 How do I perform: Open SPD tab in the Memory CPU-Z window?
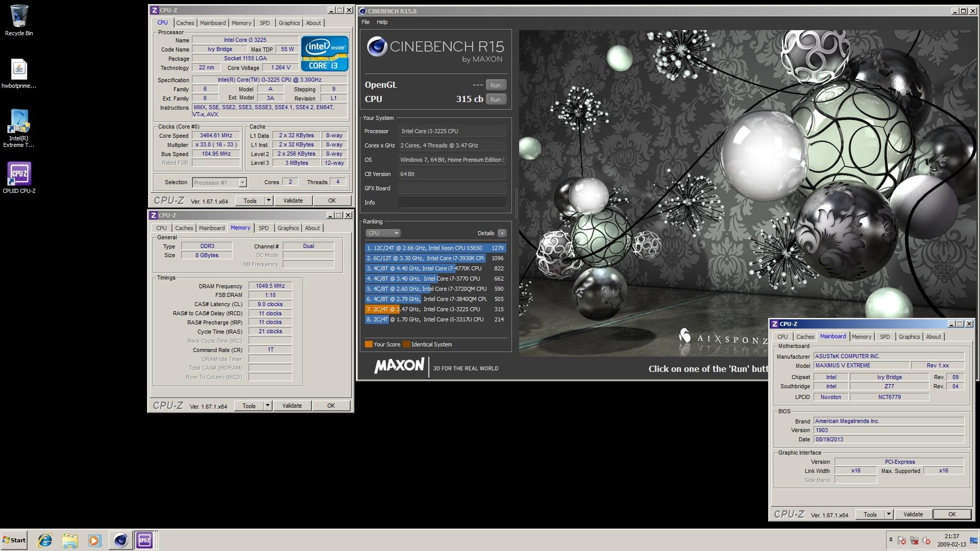(x=263, y=228)
